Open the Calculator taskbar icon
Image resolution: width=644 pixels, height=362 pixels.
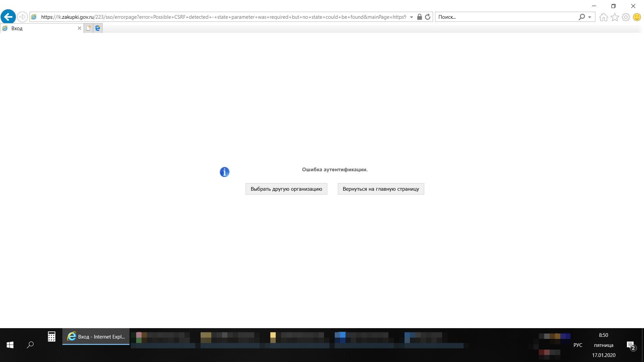51,337
